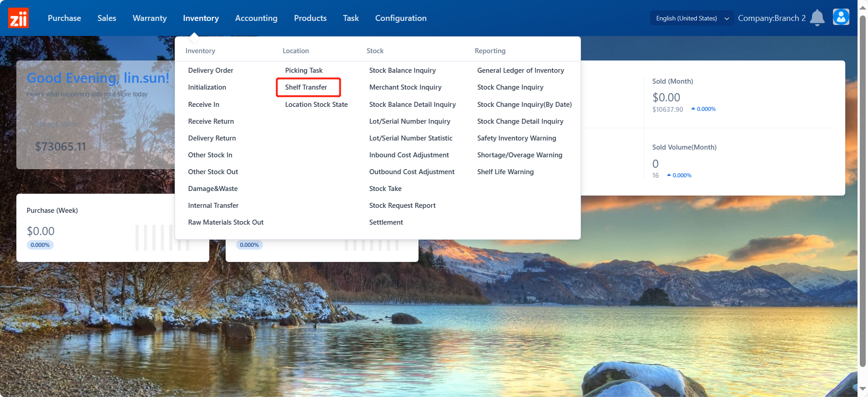The width and height of the screenshot is (868, 397).
Task: Open the Task menu
Action: pos(351,18)
